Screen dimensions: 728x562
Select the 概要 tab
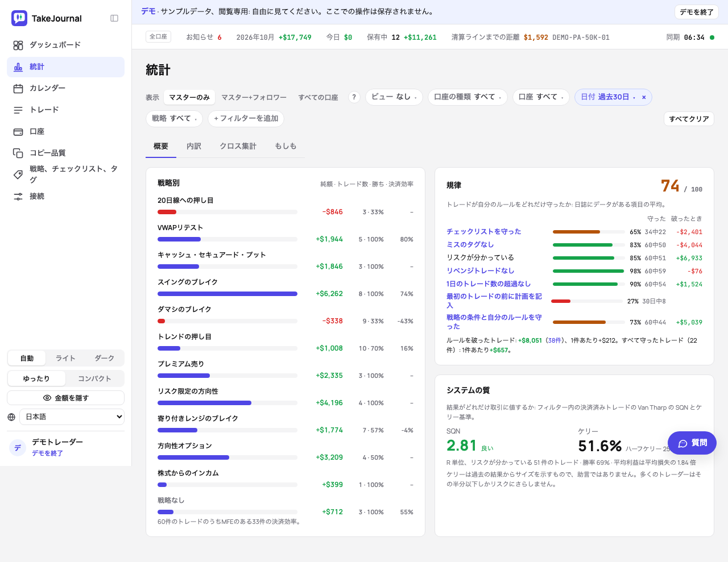[x=161, y=146]
